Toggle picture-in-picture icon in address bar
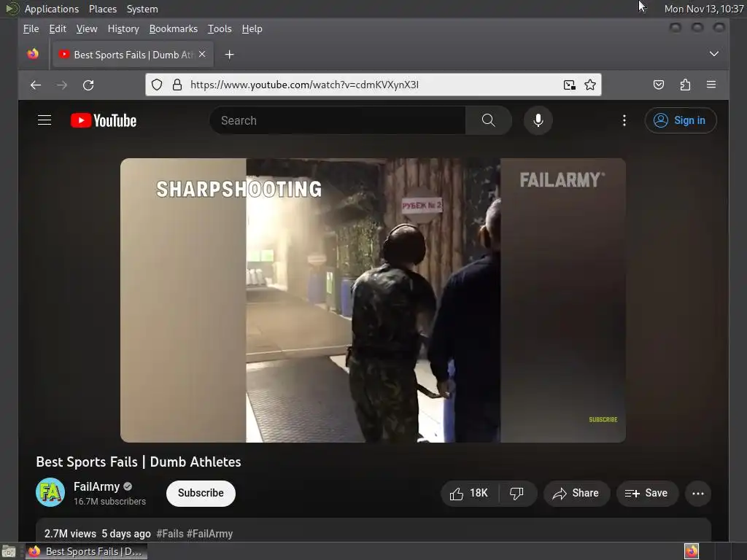The height and width of the screenshot is (560, 747). [x=569, y=85]
